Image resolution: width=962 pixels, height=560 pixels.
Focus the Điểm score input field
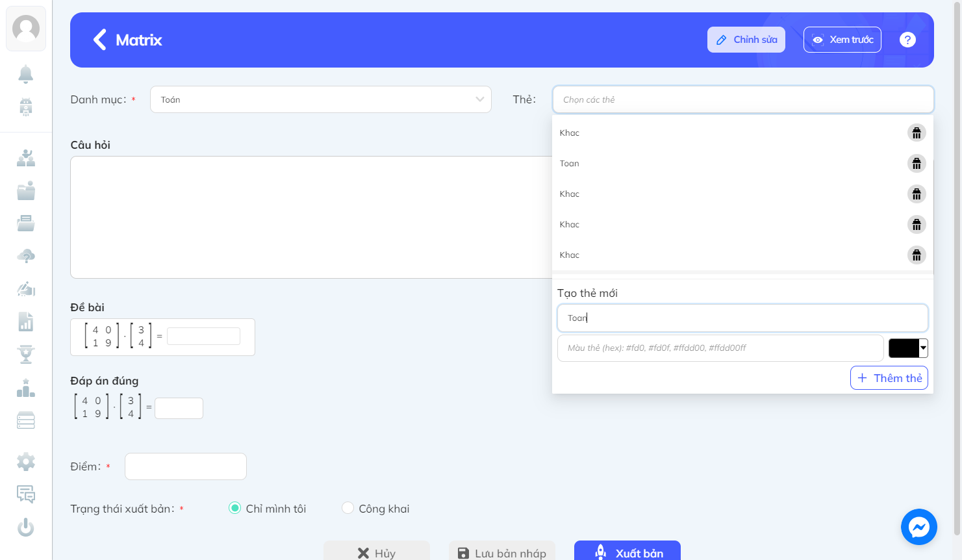(x=186, y=466)
